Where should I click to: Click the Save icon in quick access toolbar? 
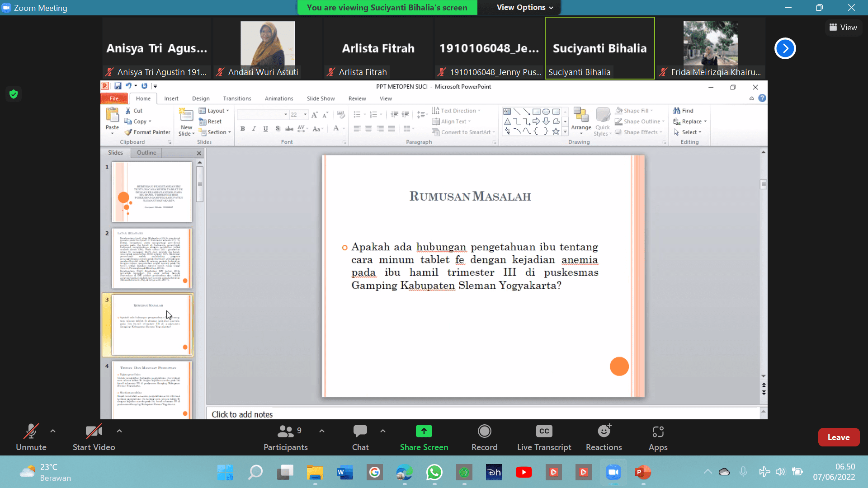pyautogui.click(x=118, y=86)
